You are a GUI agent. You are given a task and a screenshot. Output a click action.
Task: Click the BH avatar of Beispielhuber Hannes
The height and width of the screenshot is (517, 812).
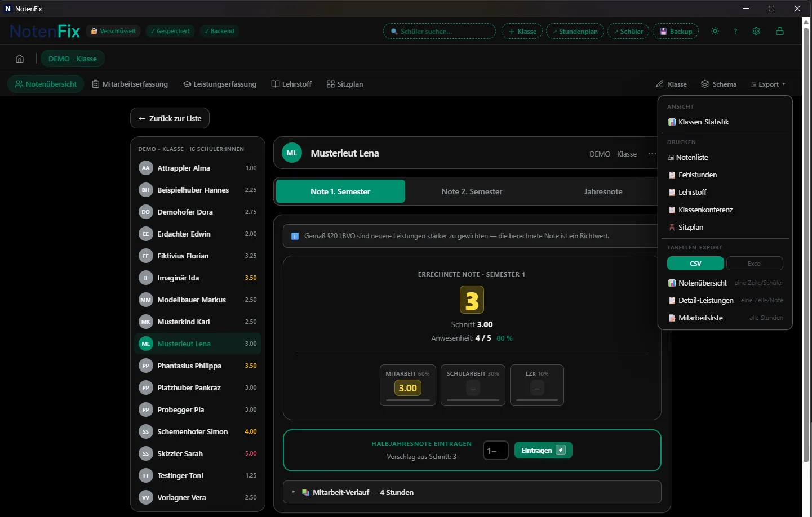coord(146,190)
